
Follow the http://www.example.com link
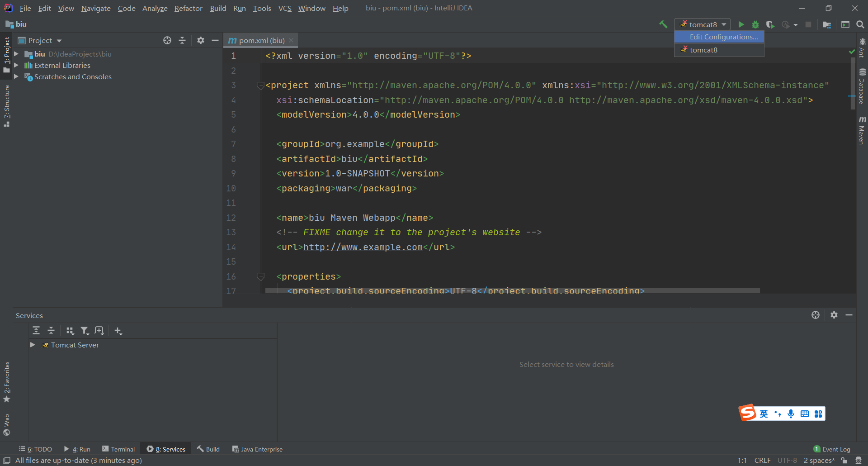click(x=363, y=247)
